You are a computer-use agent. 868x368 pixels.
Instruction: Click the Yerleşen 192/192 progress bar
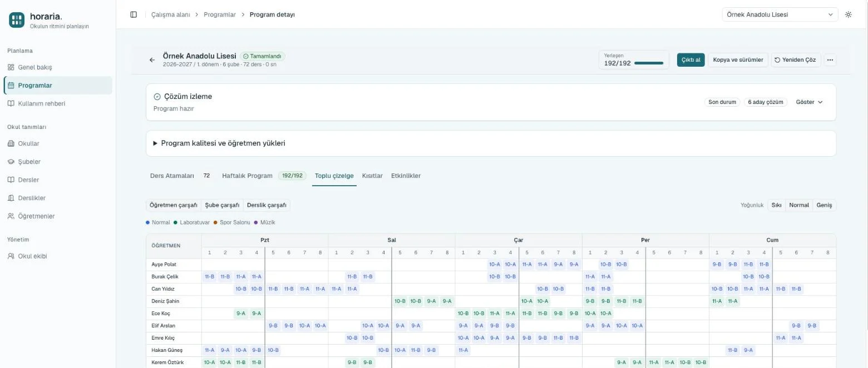coord(649,63)
